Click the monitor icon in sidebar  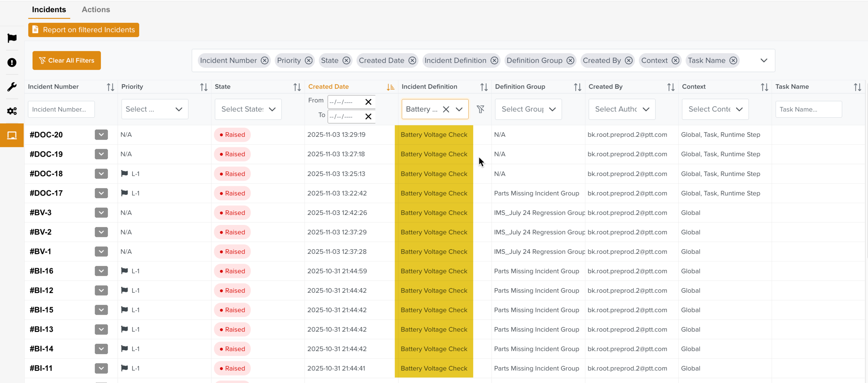point(12,135)
